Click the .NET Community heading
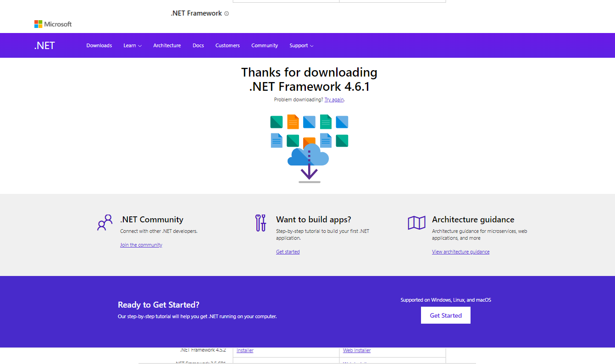This screenshot has height=364, width=615. coord(152,220)
